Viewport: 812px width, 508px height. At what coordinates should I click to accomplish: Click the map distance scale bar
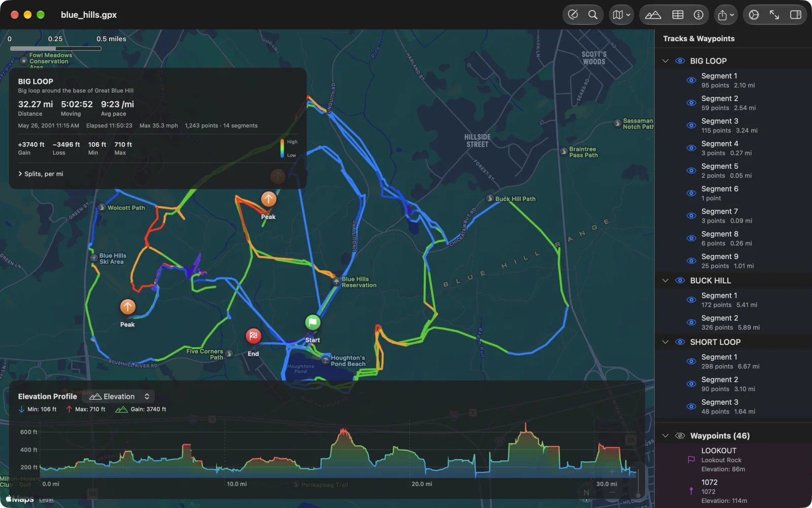[x=56, y=49]
